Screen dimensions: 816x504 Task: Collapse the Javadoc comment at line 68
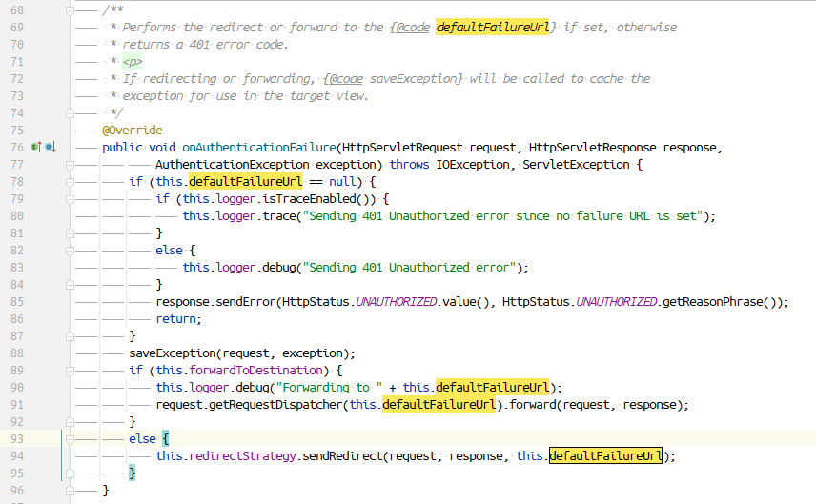click(x=70, y=10)
